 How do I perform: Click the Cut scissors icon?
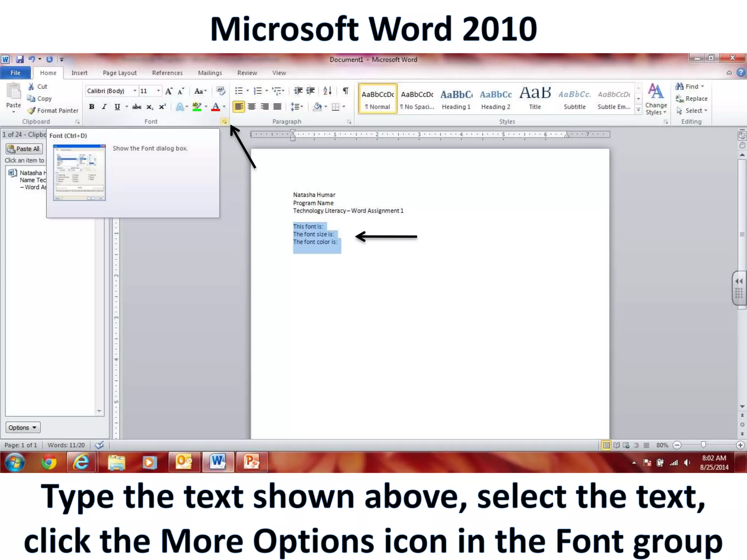coord(31,86)
